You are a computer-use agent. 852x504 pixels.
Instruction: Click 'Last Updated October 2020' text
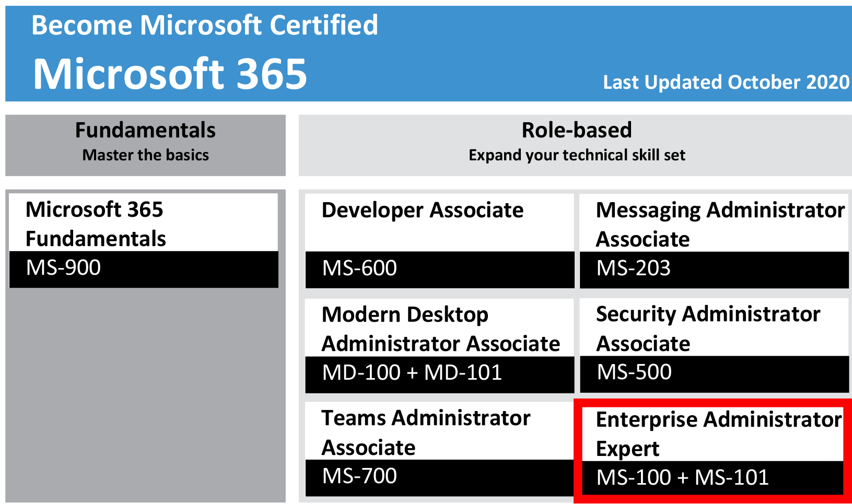coord(726,82)
